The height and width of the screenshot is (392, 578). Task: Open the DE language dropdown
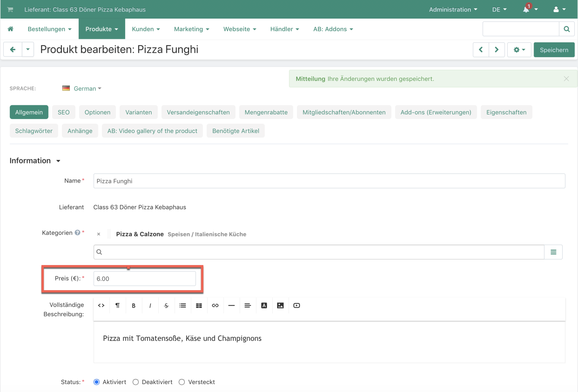pyautogui.click(x=500, y=9)
